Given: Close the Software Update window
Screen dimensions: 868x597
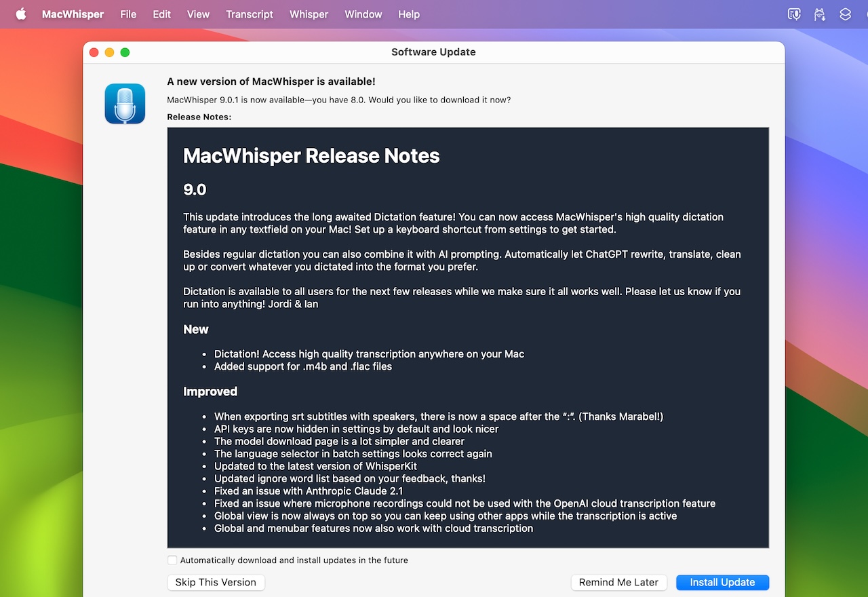Looking at the screenshot, I should (x=94, y=52).
